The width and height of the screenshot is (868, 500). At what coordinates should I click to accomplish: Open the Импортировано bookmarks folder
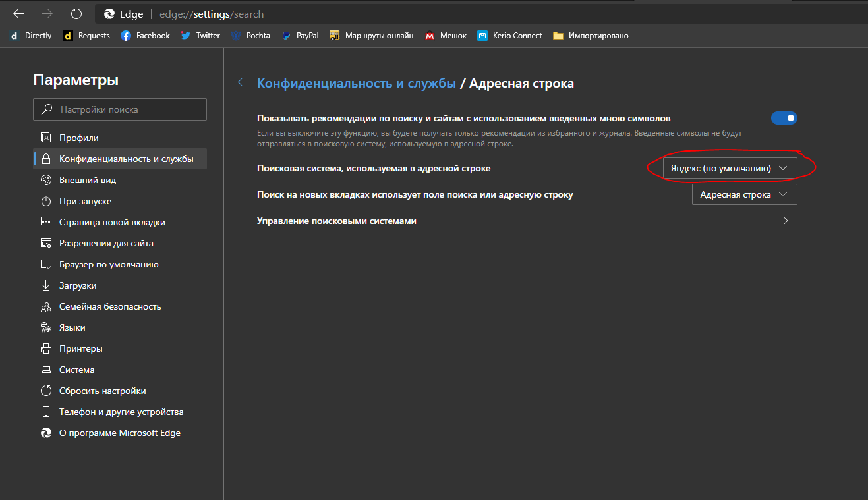pyautogui.click(x=591, y=36)
